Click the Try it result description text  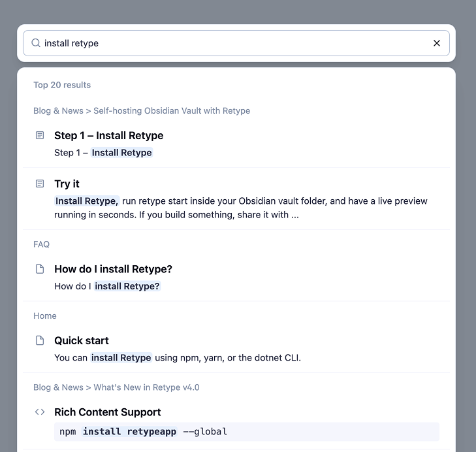point(240,208)
